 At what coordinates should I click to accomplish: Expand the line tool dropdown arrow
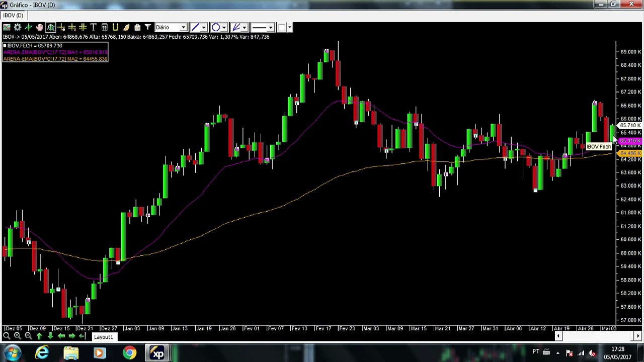204,27
